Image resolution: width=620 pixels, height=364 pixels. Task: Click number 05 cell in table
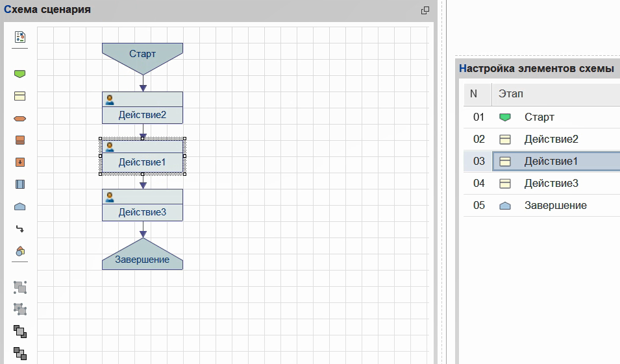coord(478,206)
